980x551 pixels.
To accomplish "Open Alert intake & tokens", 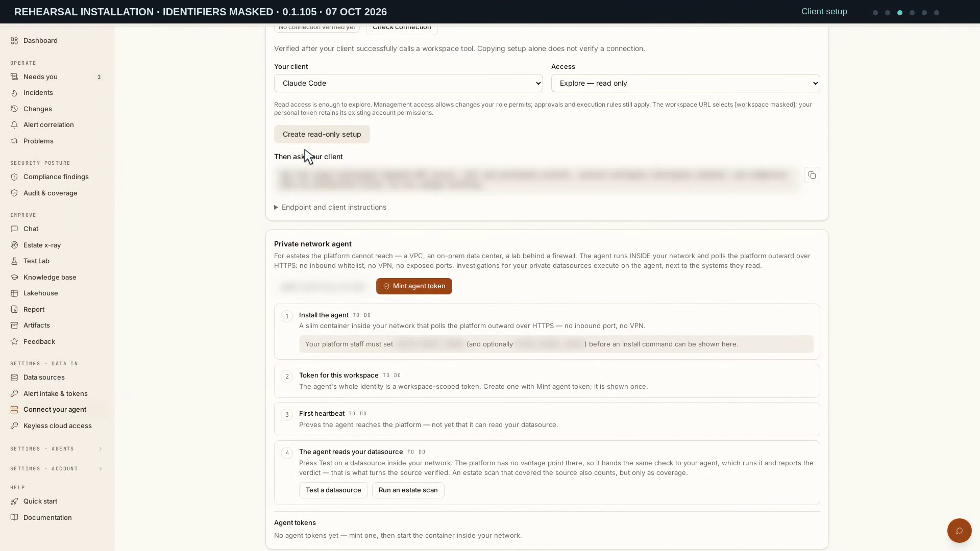I will [x=57, y=394].
